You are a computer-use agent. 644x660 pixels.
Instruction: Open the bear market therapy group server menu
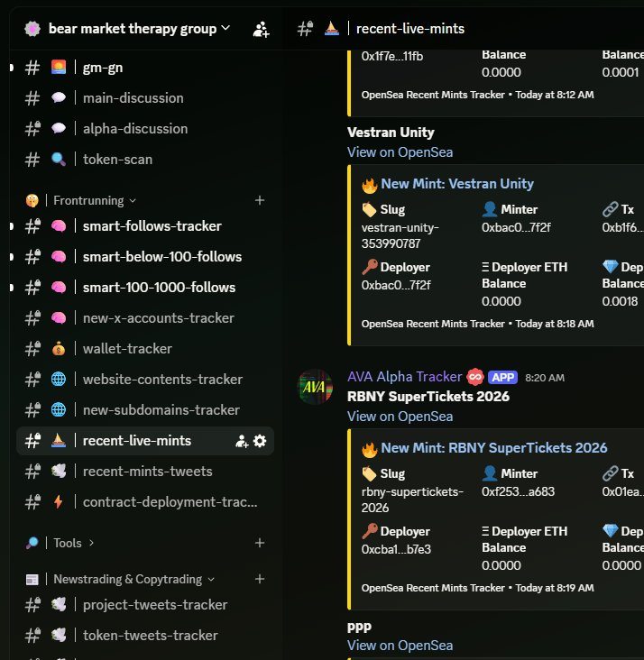pos(139,29)
